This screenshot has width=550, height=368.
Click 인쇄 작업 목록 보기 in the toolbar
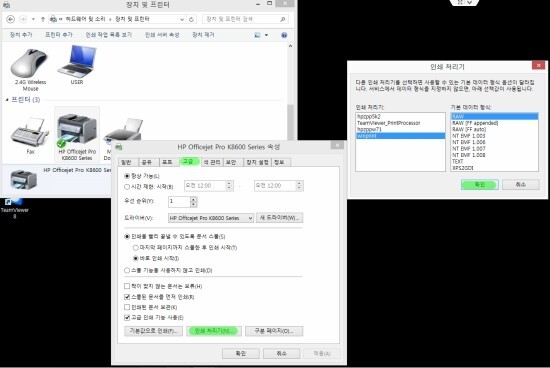[x=109, y=35]
